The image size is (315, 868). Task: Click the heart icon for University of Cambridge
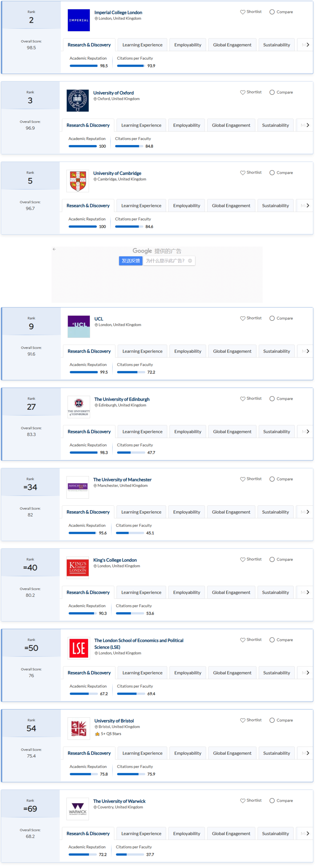[242, 172]
